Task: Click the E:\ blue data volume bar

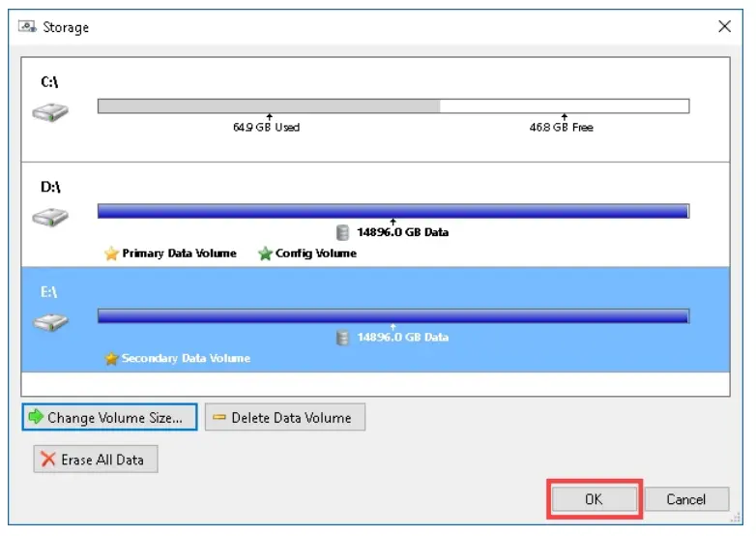Action: click(x=393, y=316)
